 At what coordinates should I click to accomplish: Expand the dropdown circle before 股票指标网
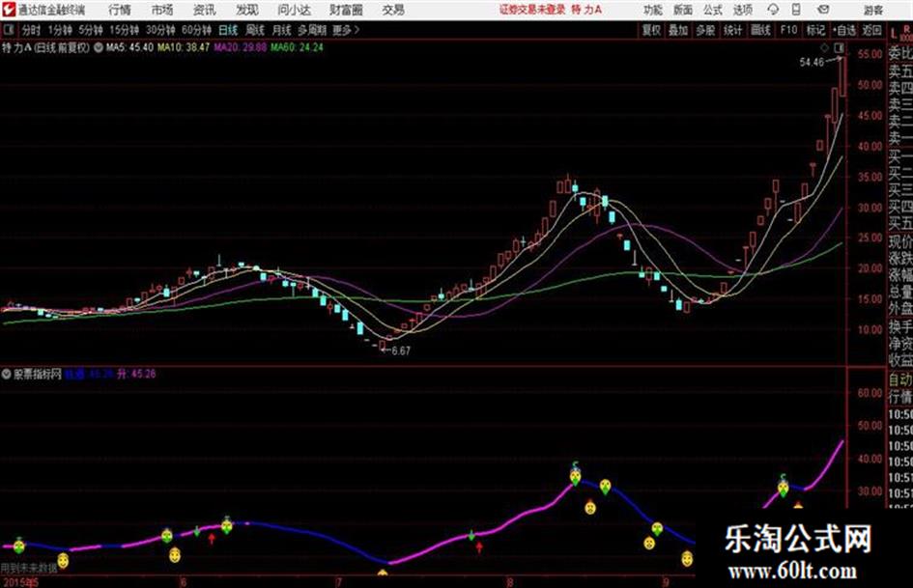pyautogui.click(x=7, y=374)
